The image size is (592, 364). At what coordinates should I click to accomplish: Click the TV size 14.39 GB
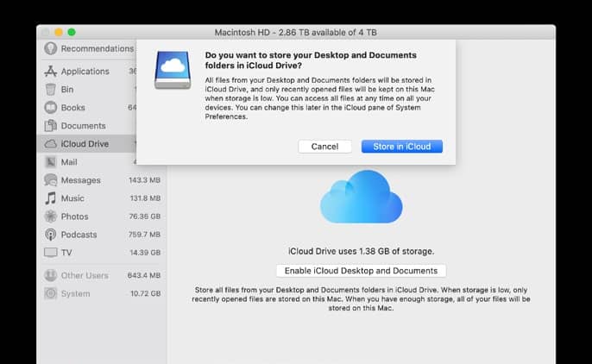point(145,253)
